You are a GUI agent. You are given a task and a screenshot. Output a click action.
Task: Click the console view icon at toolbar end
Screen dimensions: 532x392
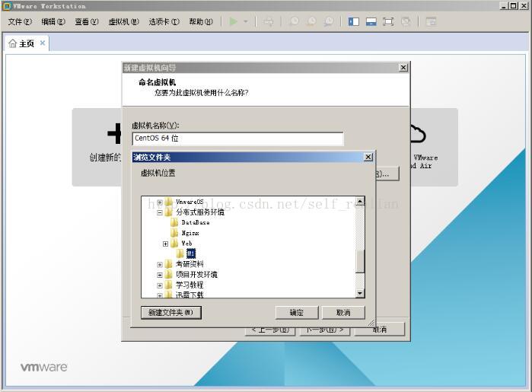tap(431, 22)
